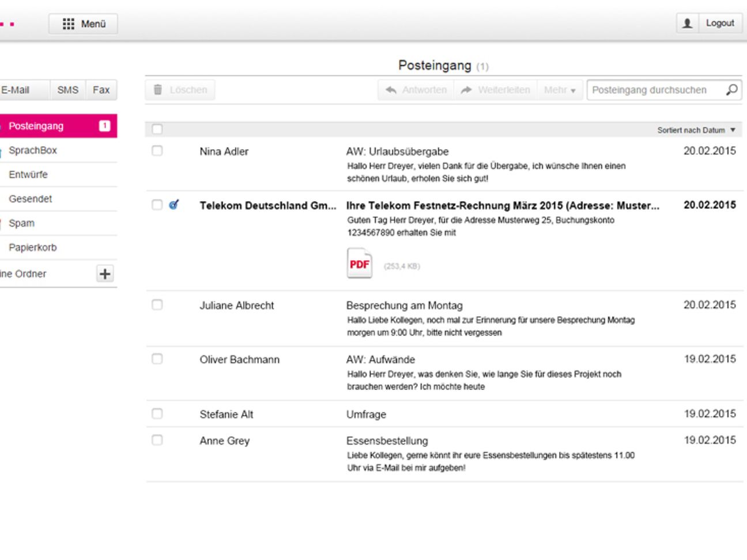This screenshot has width=747, height=560.
Task: Check the Nina Adler email checkbox
Action: (157, 151)
